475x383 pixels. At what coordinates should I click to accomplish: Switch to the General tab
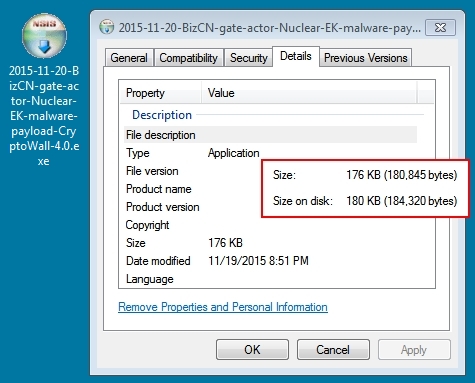pyautogui.click(x=129, y=58)
